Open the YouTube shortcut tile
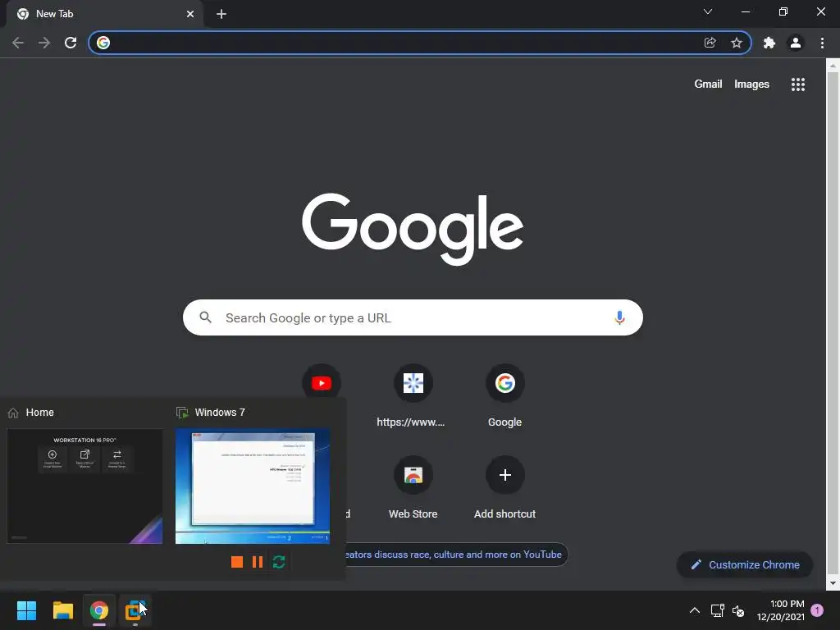Screen dimensions: 840x630 322,383
